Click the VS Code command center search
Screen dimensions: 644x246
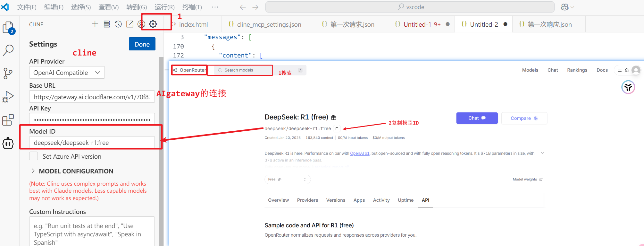(410, 7)
